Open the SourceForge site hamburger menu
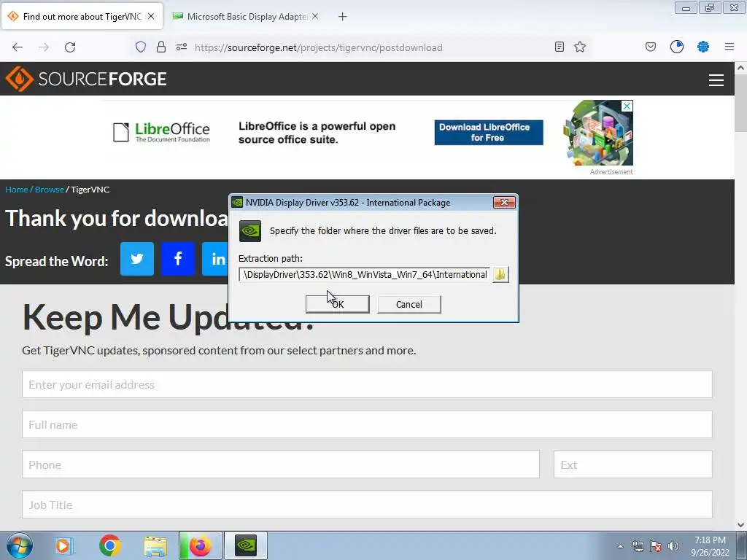747x560 pixels. coord(716,79)
